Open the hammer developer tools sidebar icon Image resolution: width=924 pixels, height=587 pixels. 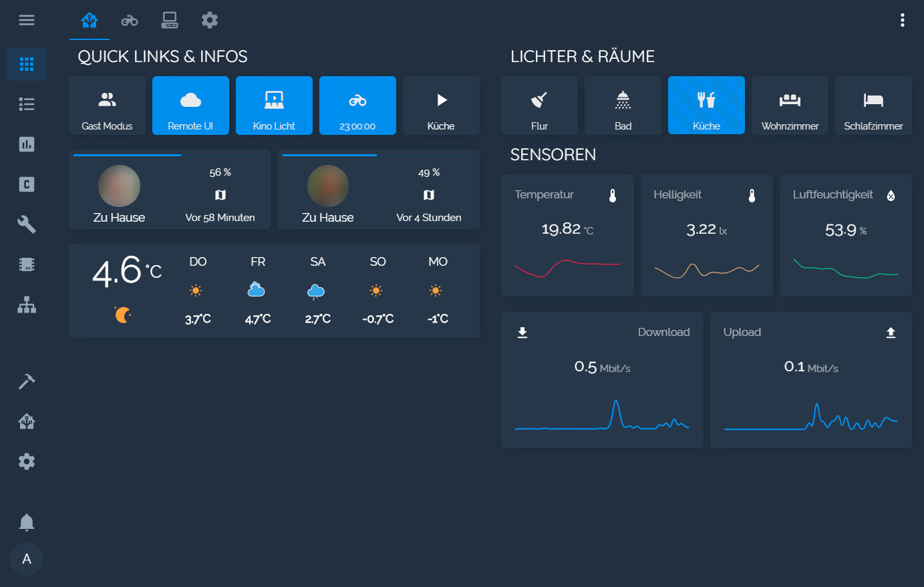27,381
